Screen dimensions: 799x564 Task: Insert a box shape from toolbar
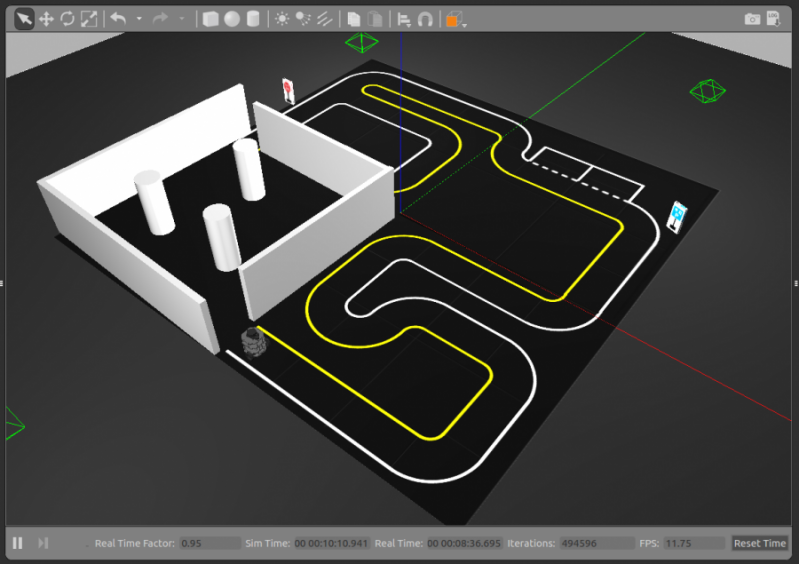click(x=210, y=19)
